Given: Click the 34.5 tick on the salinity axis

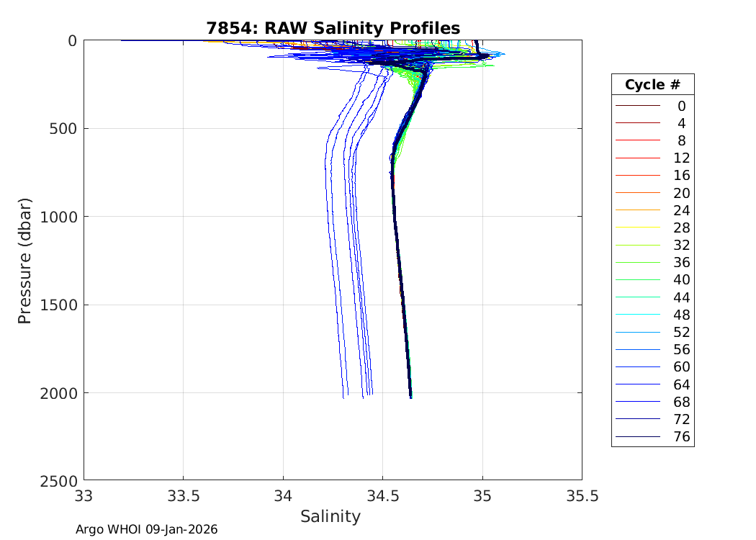Looking at the screenshot, I should pyautogui.click(x=382, y=495).
